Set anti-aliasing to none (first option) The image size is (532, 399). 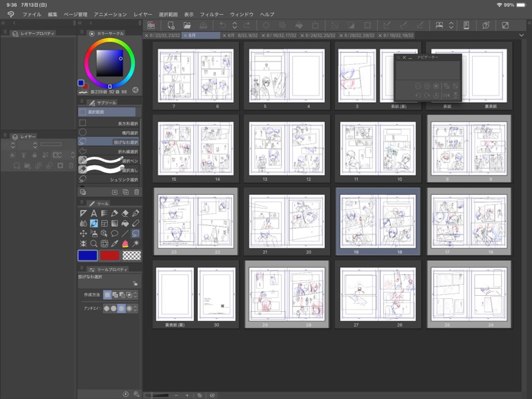coord(106,309)
